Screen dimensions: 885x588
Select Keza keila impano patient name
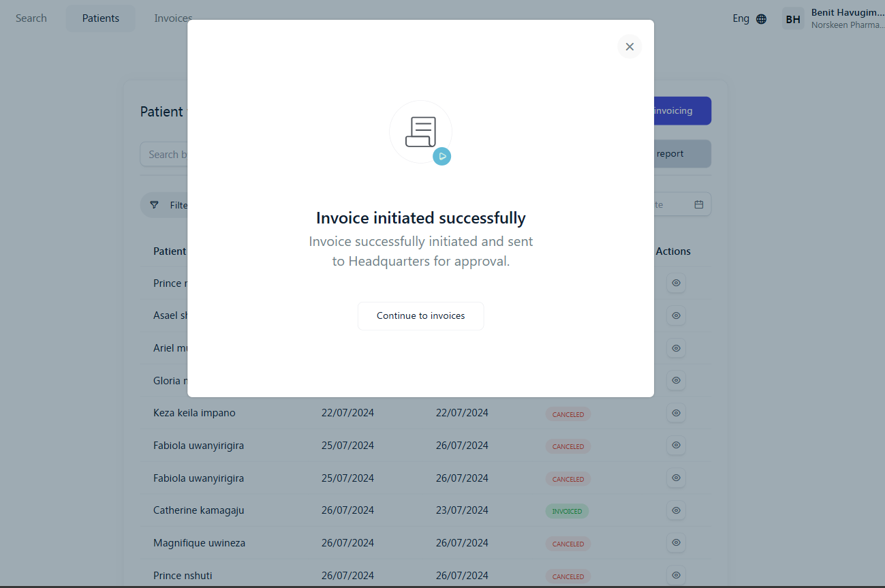(194, 413)
